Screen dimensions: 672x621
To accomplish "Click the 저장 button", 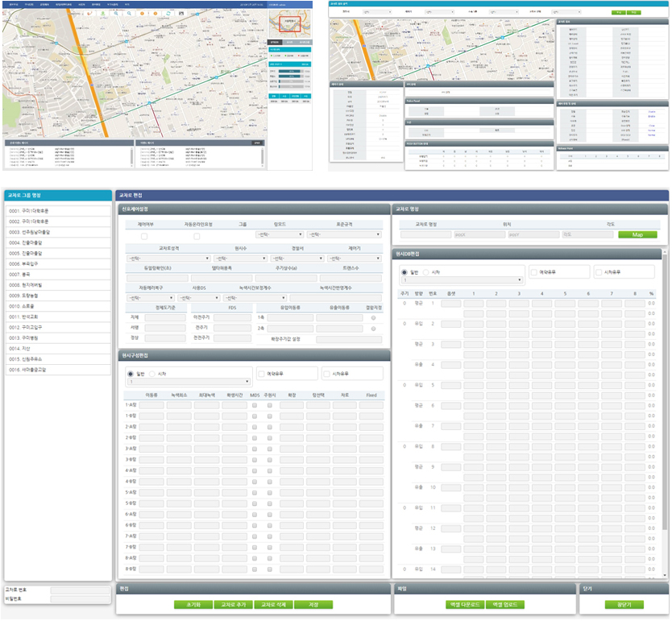I will (x=313, y=604).
